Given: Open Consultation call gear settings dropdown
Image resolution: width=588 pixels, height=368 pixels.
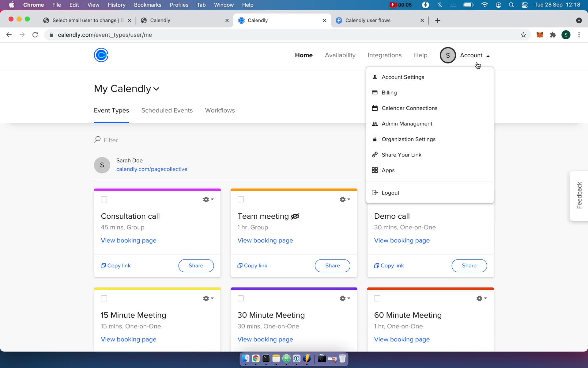Looking at the screenshot, I should (x=208, y=199).
